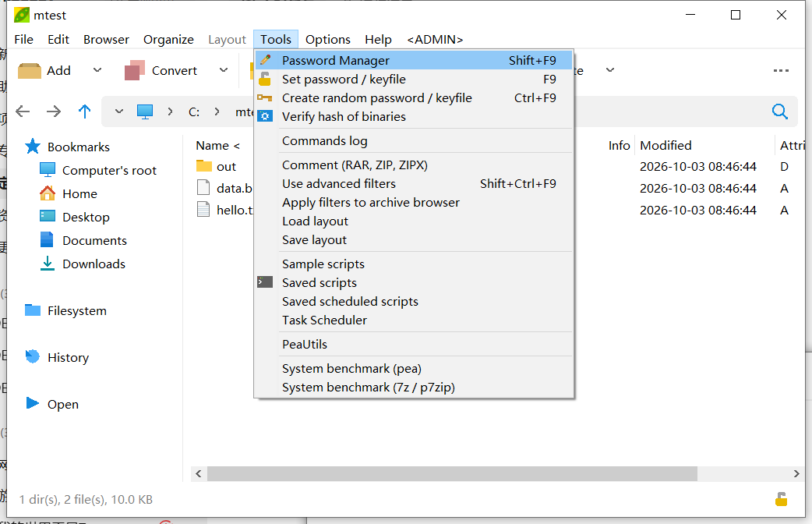Screen dimensions: 812x524
Task: Run System benchmark (pea)
Action: coord(414,369)
